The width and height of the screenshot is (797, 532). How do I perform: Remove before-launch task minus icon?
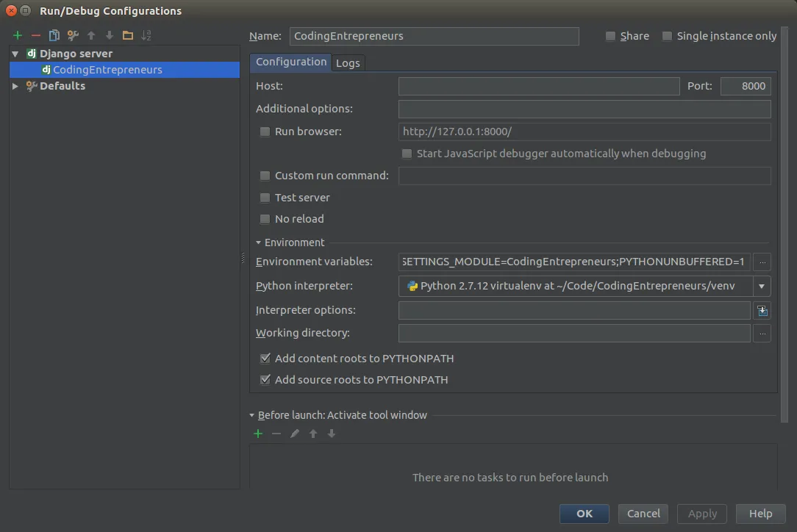click(x=276, y=434)
